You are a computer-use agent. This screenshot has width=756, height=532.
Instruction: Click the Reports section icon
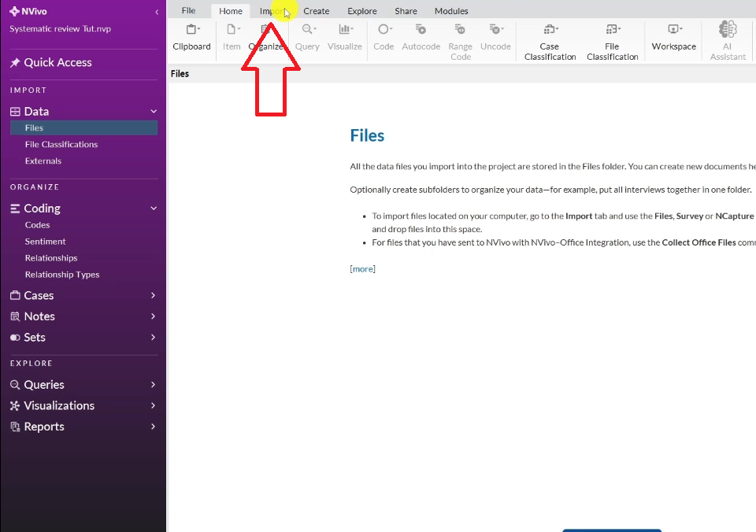coord(16,427)
